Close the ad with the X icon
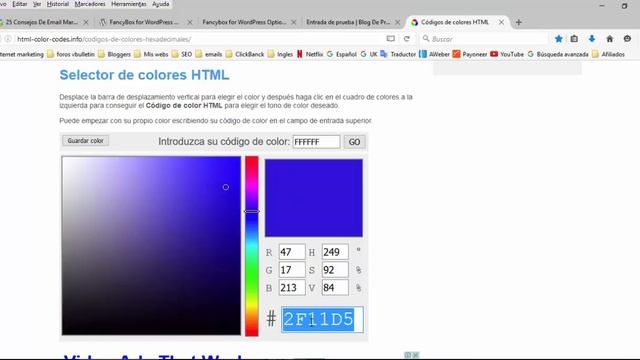The height and width of the screenshot is (360, 640). [x=416, y=355]
